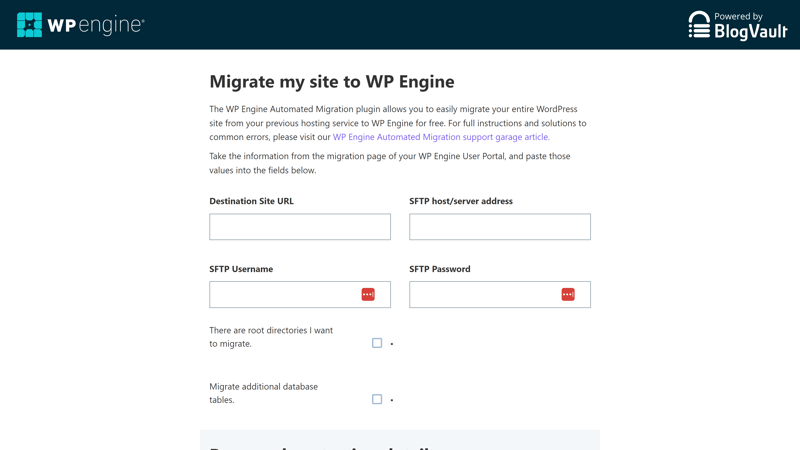
Task: Click the SFTP host/server address label
Action: point(460,201)
